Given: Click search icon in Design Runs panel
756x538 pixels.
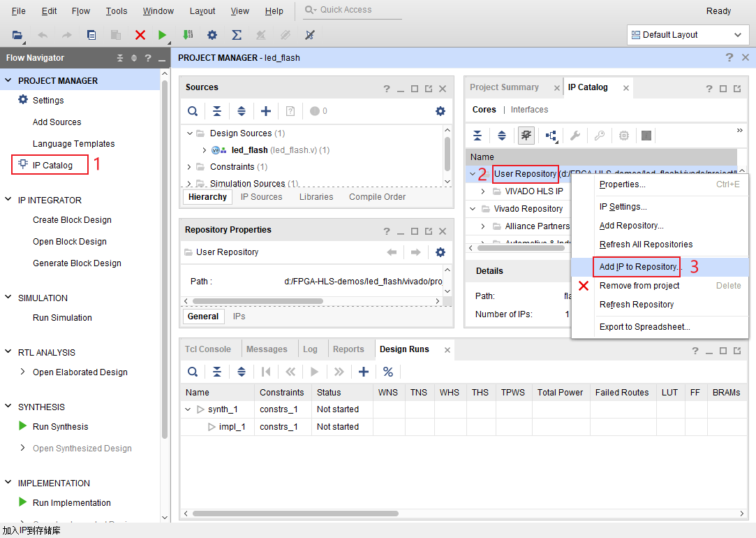Looking at the screenshot, I should pyautogui.click(x=193, y=372).
